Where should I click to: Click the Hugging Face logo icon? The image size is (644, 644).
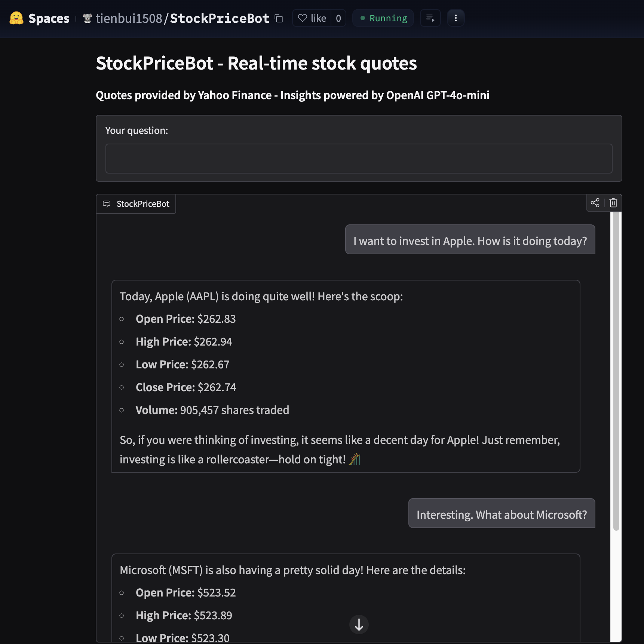16,18
